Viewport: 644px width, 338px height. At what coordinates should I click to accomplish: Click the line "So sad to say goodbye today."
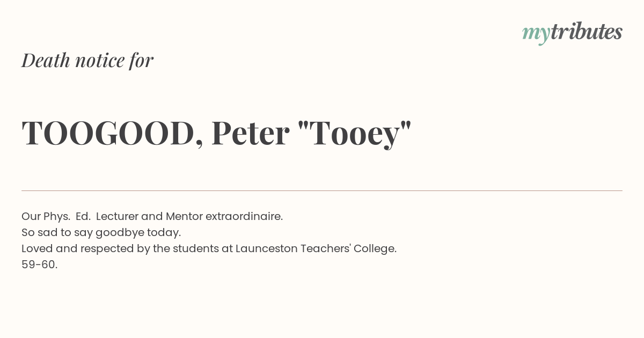tap(101, 233)
